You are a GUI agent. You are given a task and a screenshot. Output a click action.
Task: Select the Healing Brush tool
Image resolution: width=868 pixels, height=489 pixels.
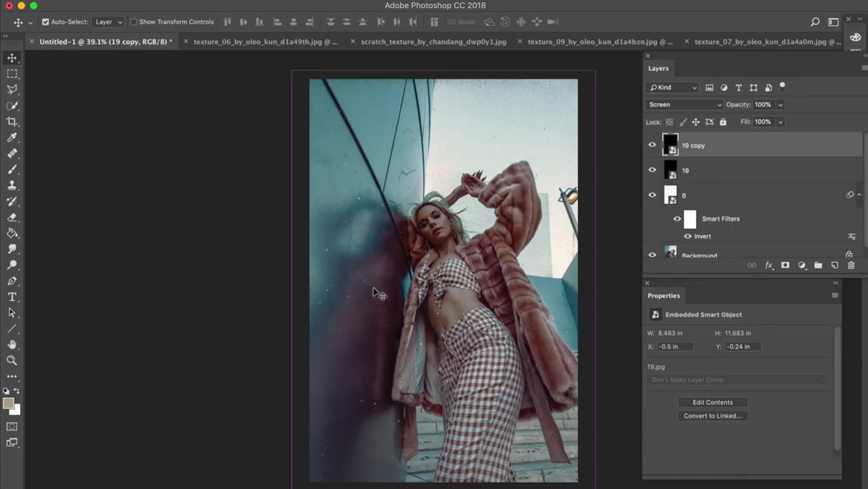[x=12, y=153]
